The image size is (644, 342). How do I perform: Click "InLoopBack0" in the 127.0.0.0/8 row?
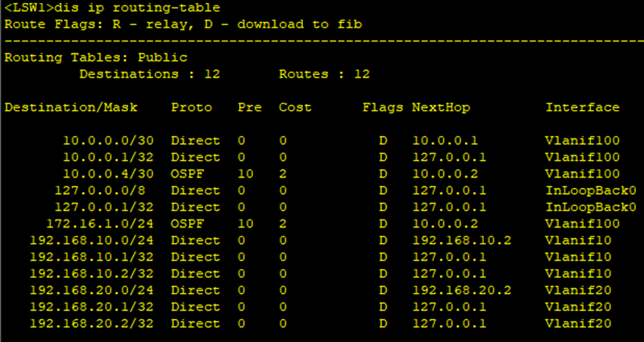pos(590,190)
